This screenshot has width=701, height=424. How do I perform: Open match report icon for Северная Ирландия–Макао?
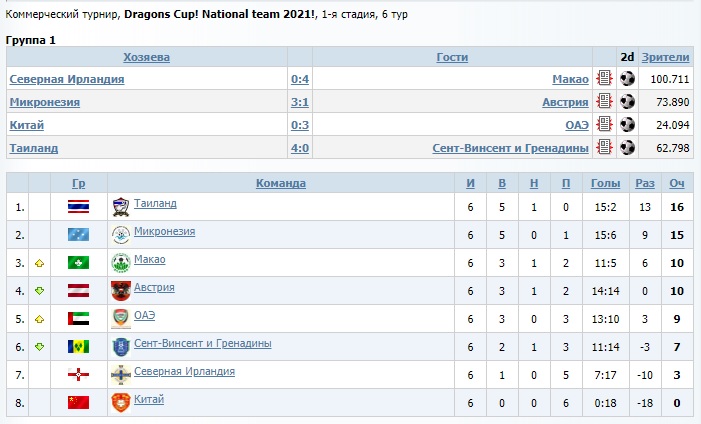pyautogui.click(x=604, y=78)
